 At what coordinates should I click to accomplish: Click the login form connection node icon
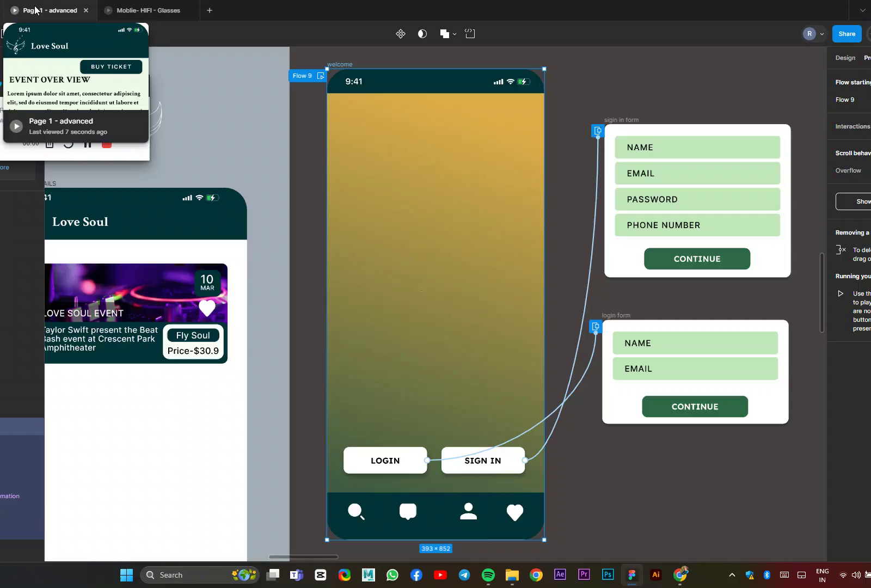[x=596, y=327]
